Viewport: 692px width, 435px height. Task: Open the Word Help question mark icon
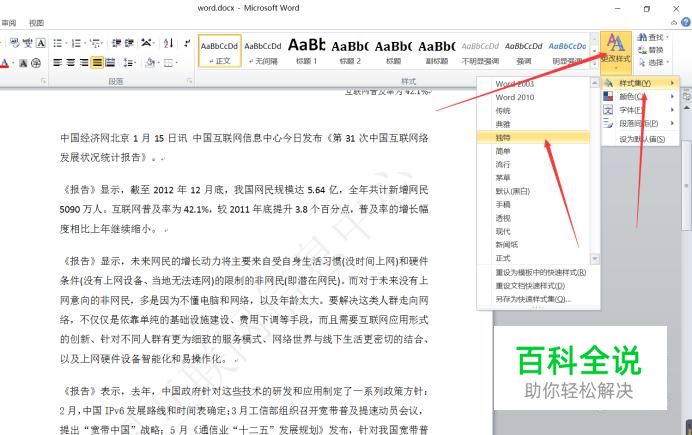pos(686,22)
